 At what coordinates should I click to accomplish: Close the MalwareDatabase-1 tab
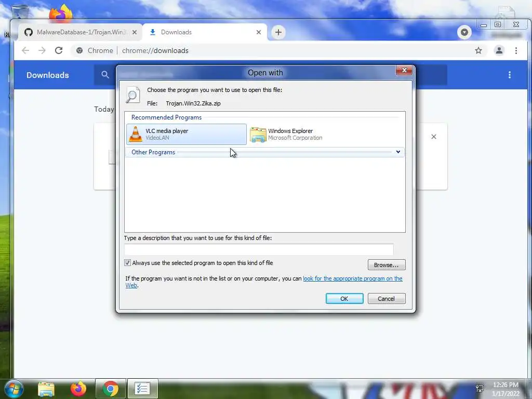(135, 32)
